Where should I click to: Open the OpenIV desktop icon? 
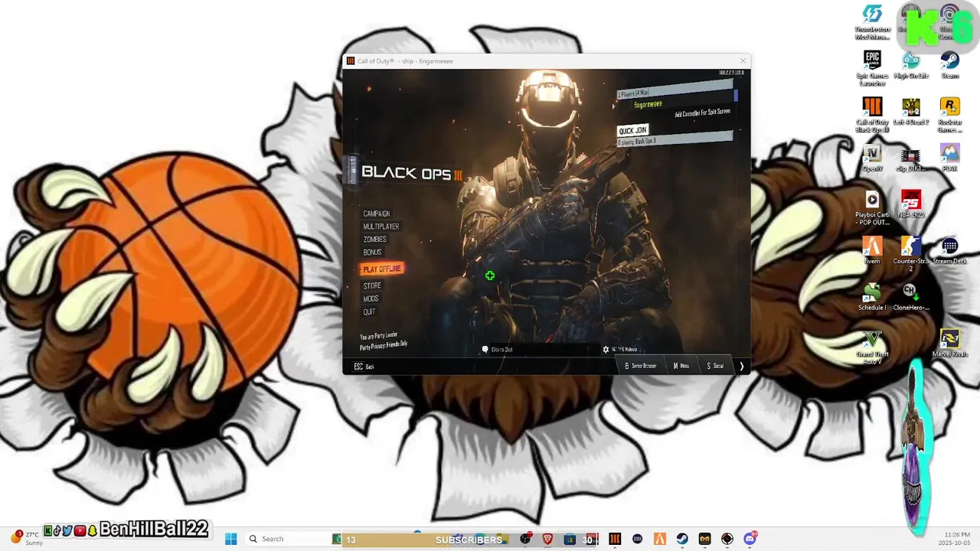pyautogui.click(x=872, y=158)
